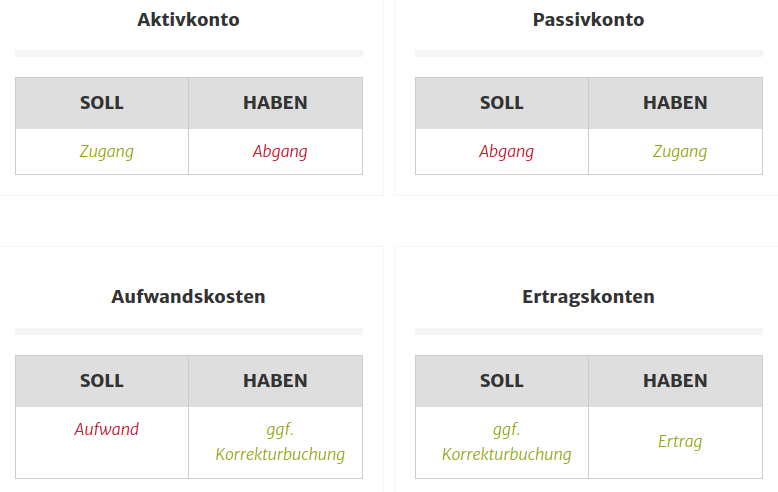The height and width of the screenshot is (492, 778).
Task: Click Korrekturbuchung cell in Ertragskonten table
Action: click(506, 442)
